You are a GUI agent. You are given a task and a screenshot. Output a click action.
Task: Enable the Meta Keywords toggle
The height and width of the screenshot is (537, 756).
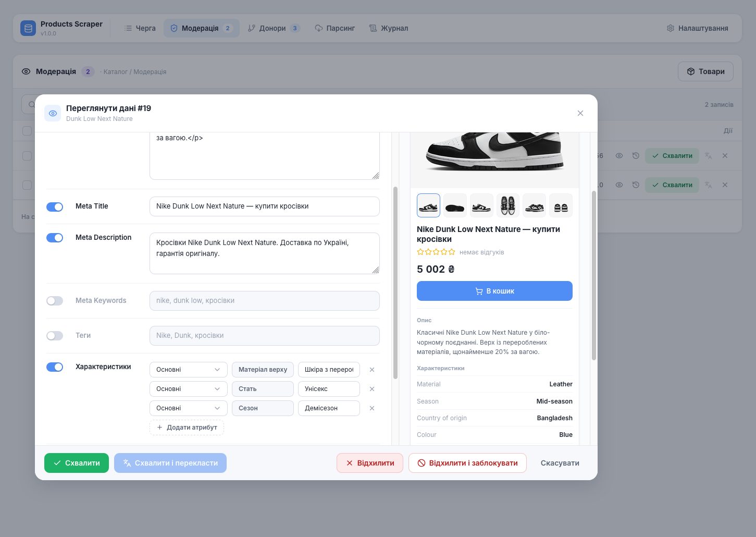tap(55, 301)
